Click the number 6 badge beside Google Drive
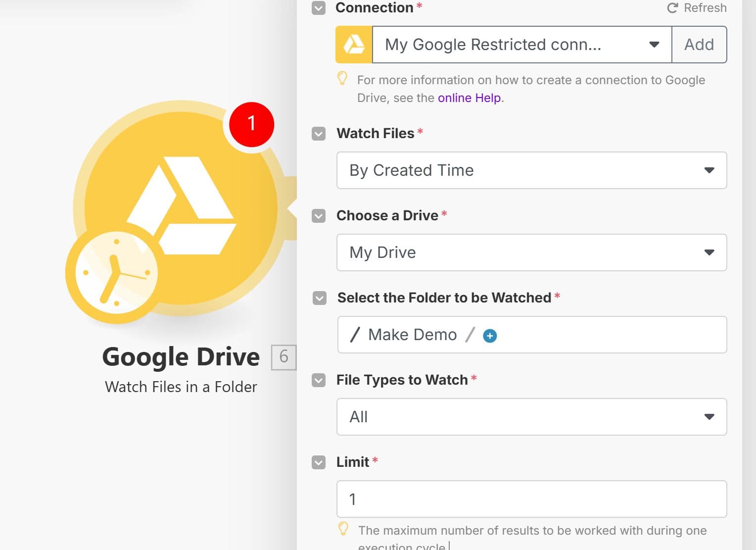This screenshot has height=550, width=756. click(284, 357)
